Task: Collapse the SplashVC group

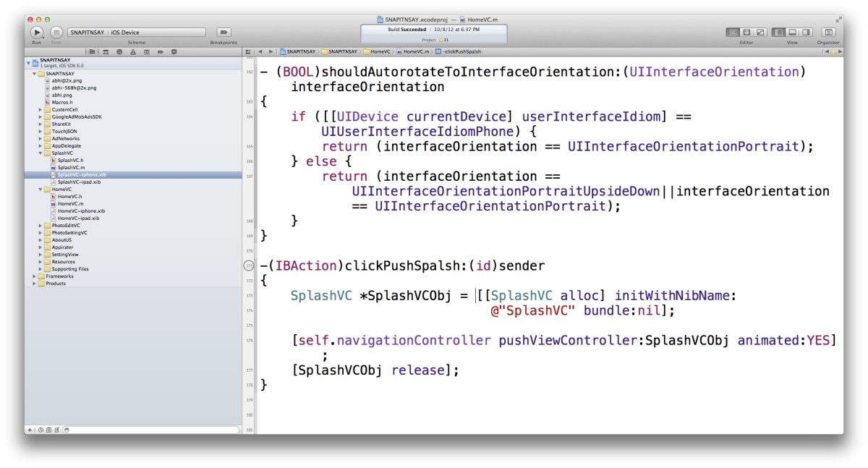Action: (41, 152)
